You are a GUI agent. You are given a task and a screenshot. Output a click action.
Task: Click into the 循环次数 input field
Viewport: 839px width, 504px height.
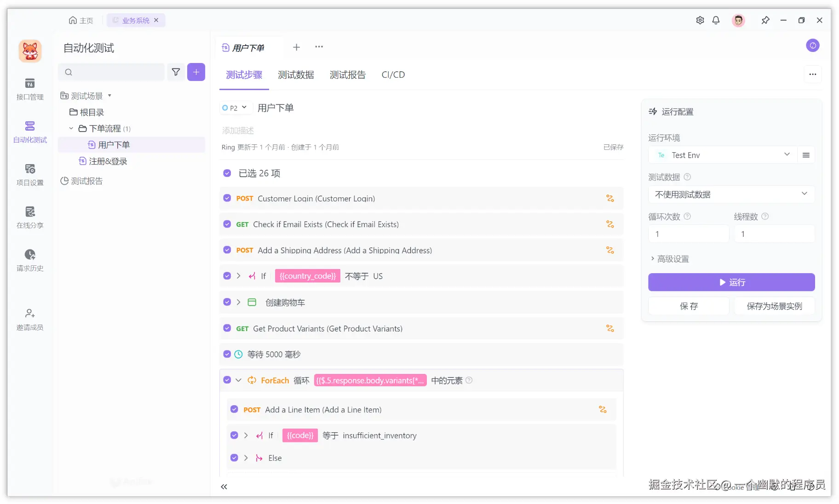(x=688, y=234)
